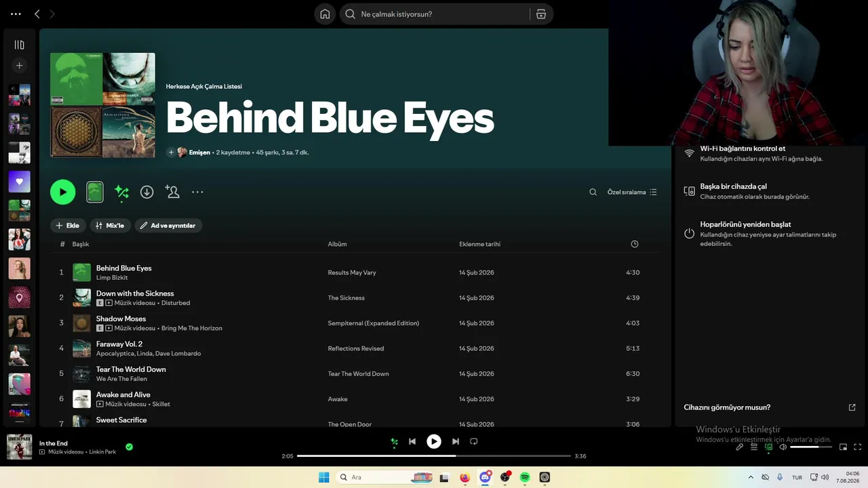This screenshot has height=488, width=868.
Task: Open the three-dot app menu at top left
Action: 16,14
